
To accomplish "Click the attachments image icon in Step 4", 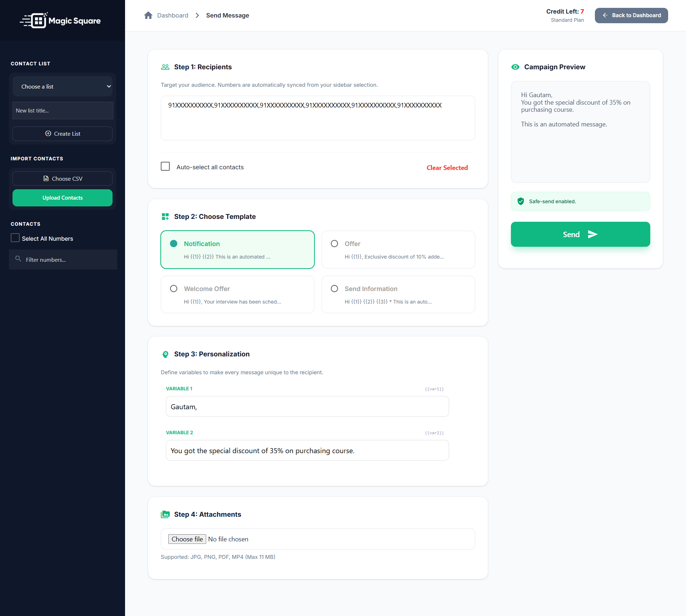I will click(x=165, y=514).
